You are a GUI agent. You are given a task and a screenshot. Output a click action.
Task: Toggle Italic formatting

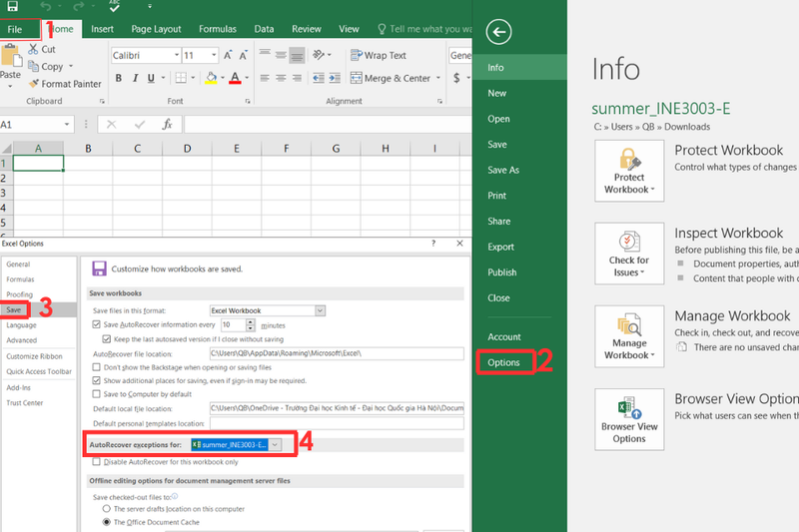click(x=135, y=78)
